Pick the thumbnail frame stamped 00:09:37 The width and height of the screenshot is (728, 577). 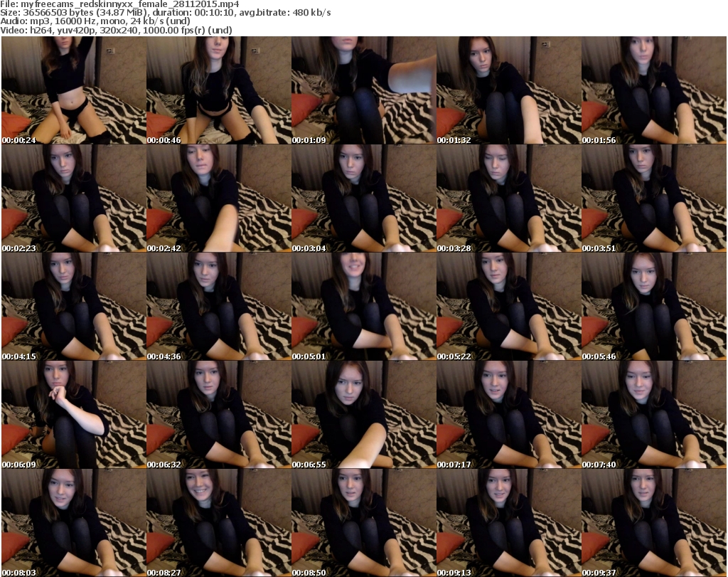[x=654, y=523]
